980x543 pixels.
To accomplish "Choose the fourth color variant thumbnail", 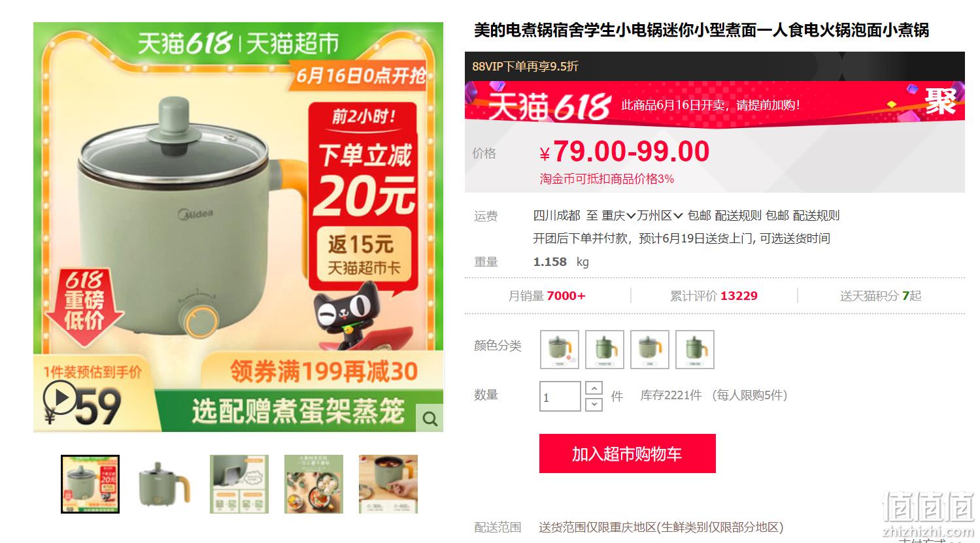I will click(695, 350).
